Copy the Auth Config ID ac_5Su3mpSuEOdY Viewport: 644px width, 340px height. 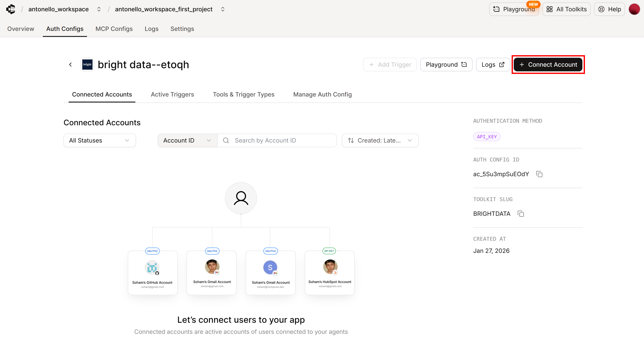point(539,174)
